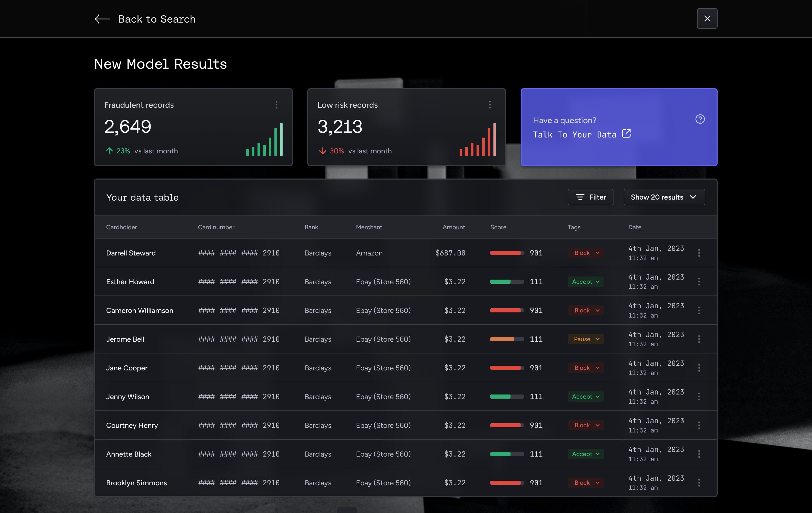Expand Block tag for Jane Cooper

pyautogui.click(x=586, y=368)
